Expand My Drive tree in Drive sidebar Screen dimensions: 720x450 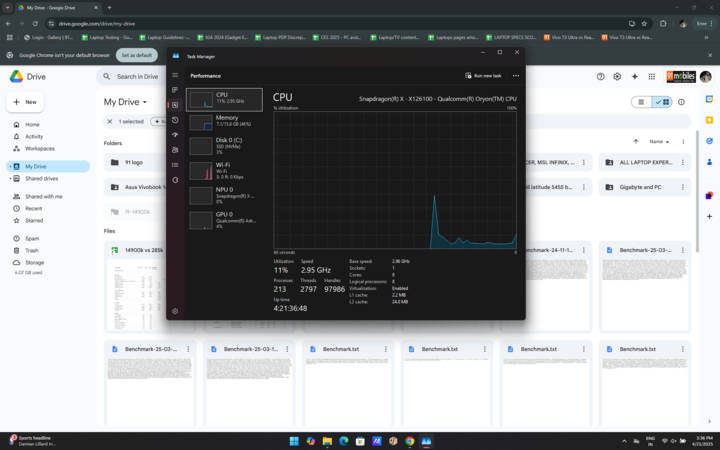pos(10,166)
